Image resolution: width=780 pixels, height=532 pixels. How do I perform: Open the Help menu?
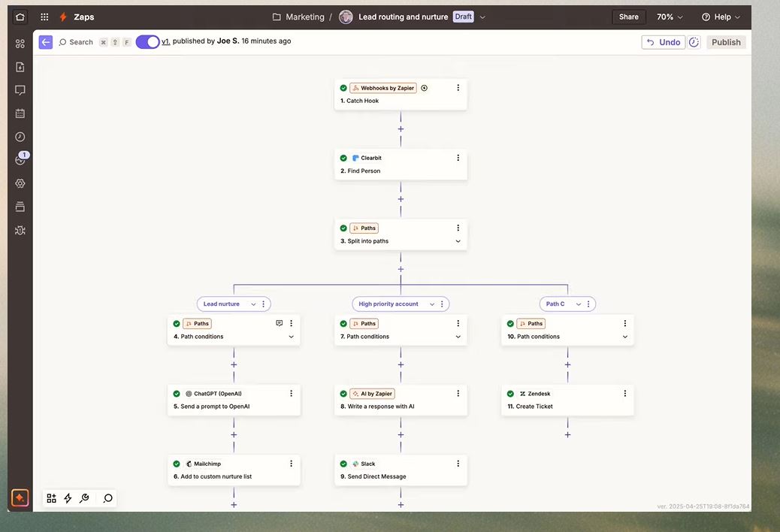pos(721,17)
